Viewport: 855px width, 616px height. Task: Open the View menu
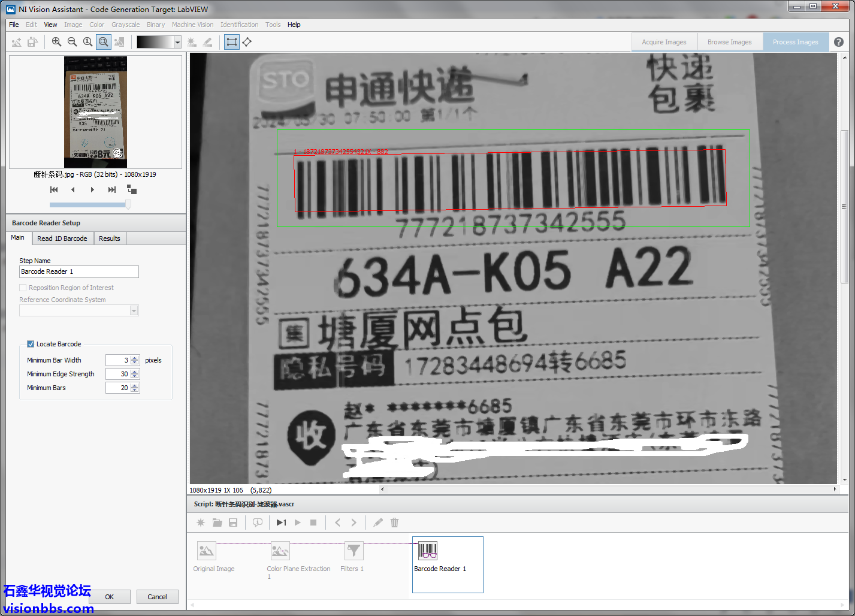50,25
